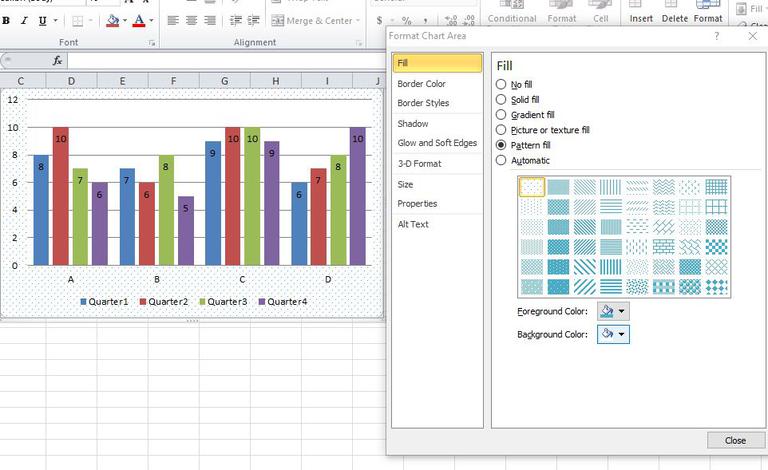Expand the Merge & Center dropdown arrow
This screenshot has width=768, height=470.
point(358,21)
